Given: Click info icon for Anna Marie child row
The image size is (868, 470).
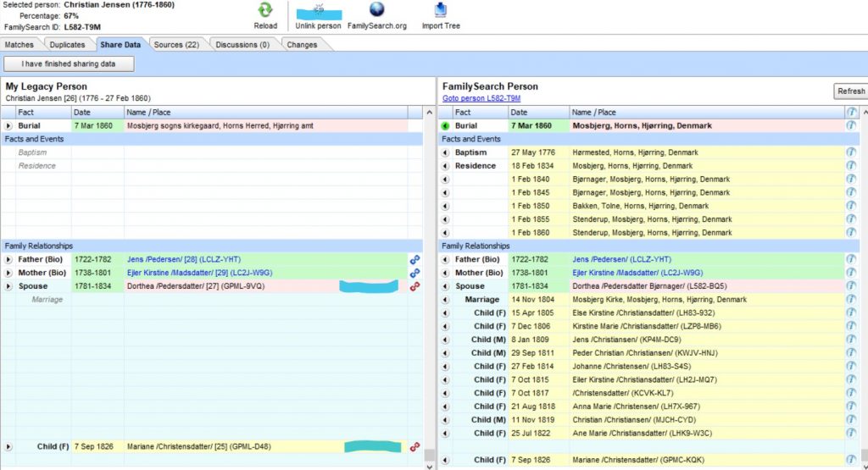Looking at the screenshot, I should click(851, 406).
